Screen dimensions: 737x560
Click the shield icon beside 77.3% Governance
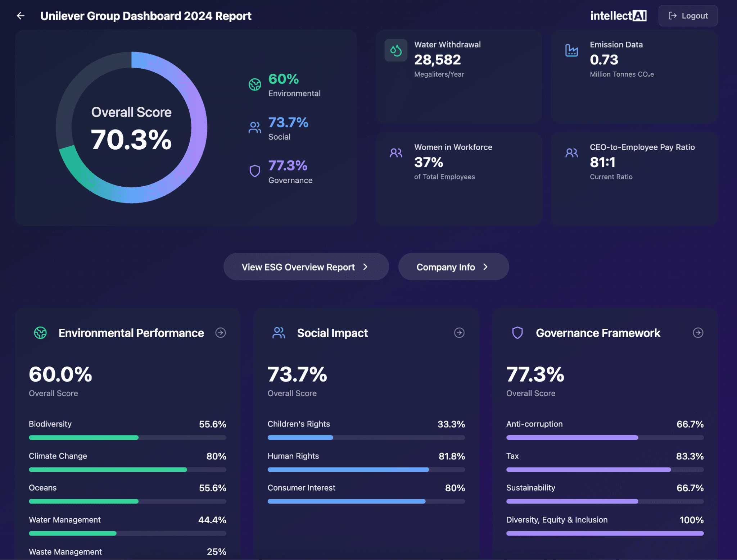pos(255,171)
